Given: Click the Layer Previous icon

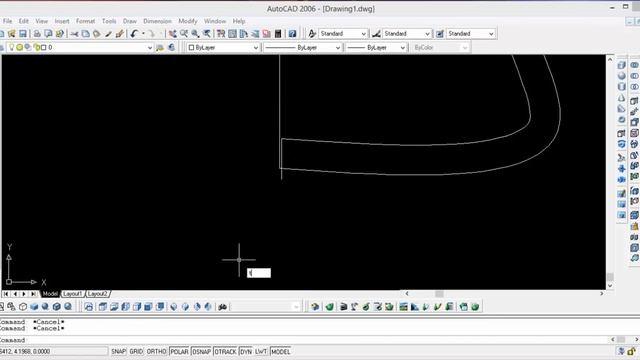Looking at the screenshot, I should 171,47.
